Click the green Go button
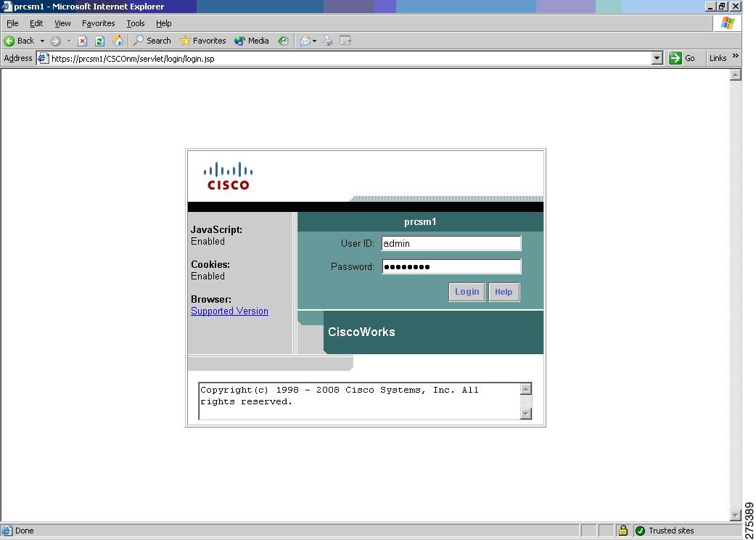 pyautogui.click(x=682, y=58)
